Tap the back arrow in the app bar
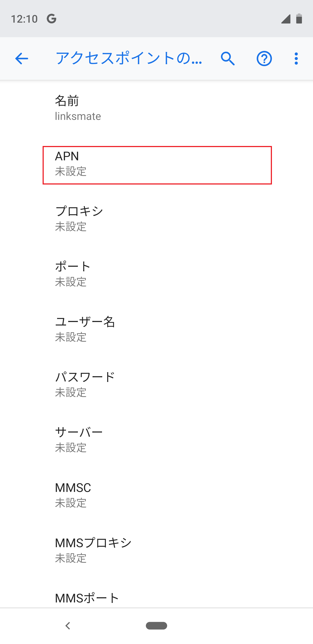This screenshot has width=313, height=644. [21, 59]
